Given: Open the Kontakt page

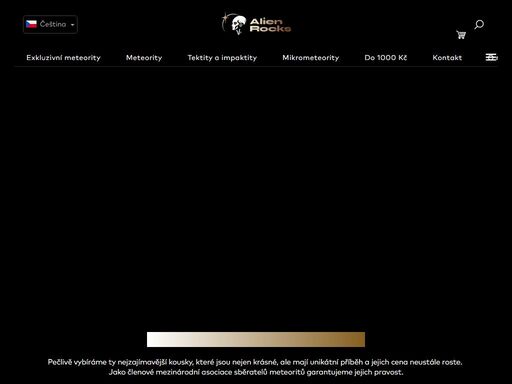Looking at the screenshot, I should tap(447, 58).
